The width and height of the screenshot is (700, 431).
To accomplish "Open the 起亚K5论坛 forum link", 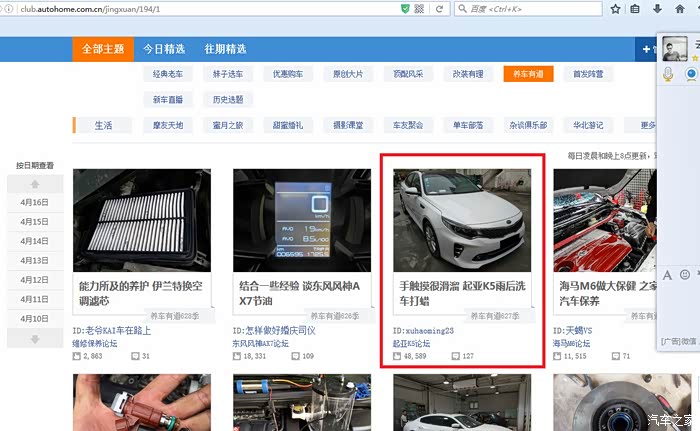I will pos(411,343).
